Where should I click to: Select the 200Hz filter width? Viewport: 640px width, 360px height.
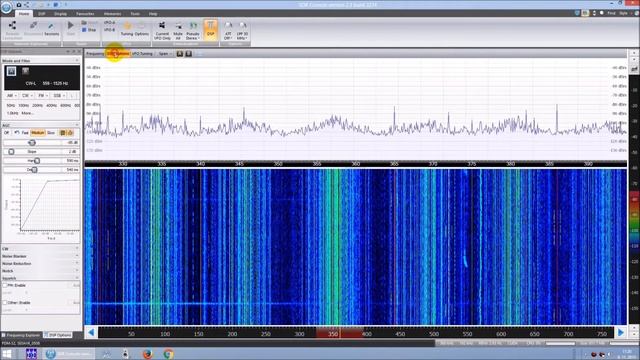tap(38, 105)
